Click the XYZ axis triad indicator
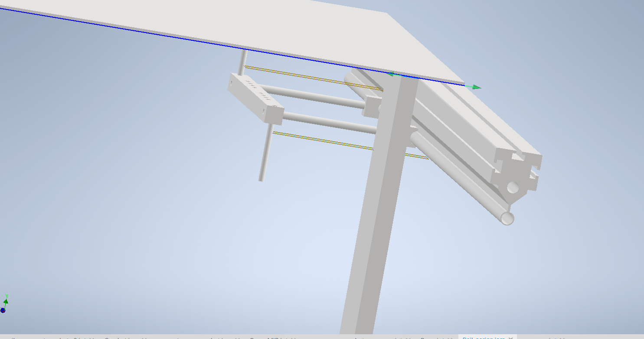This screenshot has height=339, width=644. pyautogui.click(x=4, y=304)
